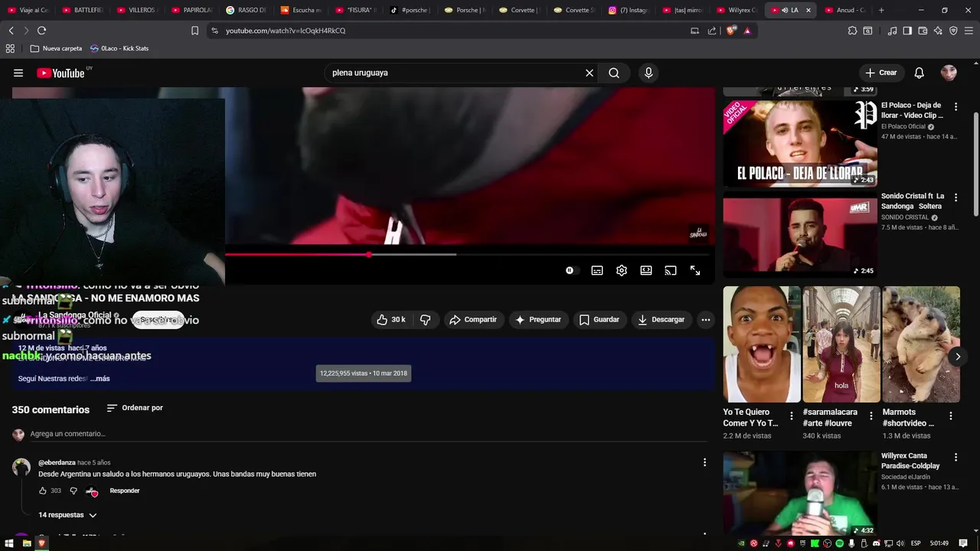Open El Polaco - Deja de llorar thumbnail
The height and width of the screenshot is (551, 980).
pos(800,144)
